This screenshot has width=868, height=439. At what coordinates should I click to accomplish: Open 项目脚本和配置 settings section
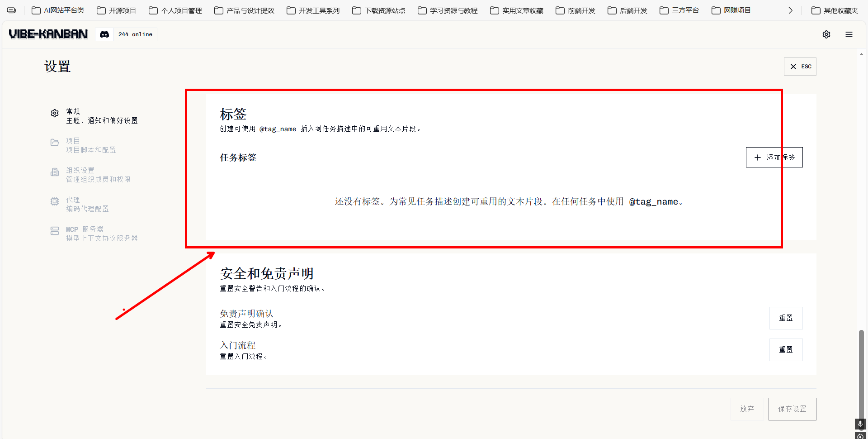pyautogui.click(x=91, y=150)
